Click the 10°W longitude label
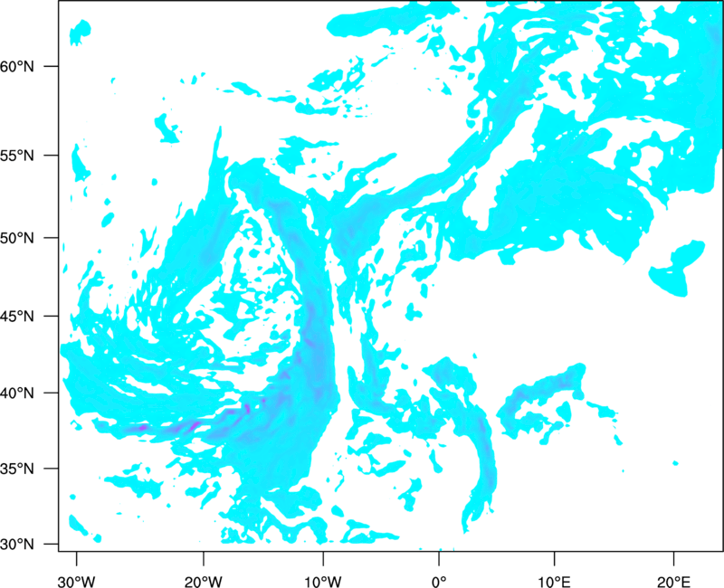724x588 pixels. click(x=323, y=582)
